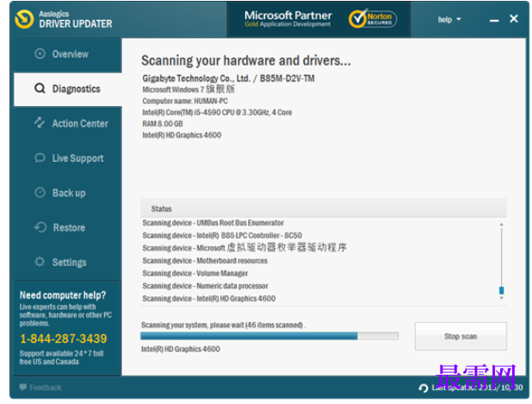
Task: Click the 46 items scanned status text
Action: coord(223,325)
